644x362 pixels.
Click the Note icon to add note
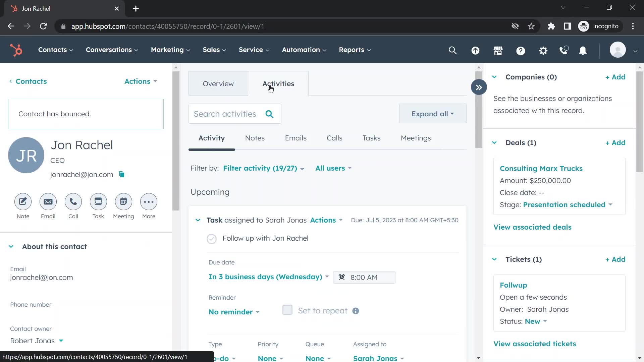[x=22, y=201]
